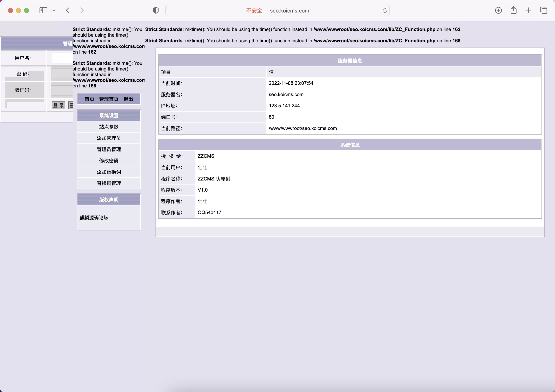555x392 pixels.
Task: Click the 联系作者 label cell
Action: pos(177,213)
